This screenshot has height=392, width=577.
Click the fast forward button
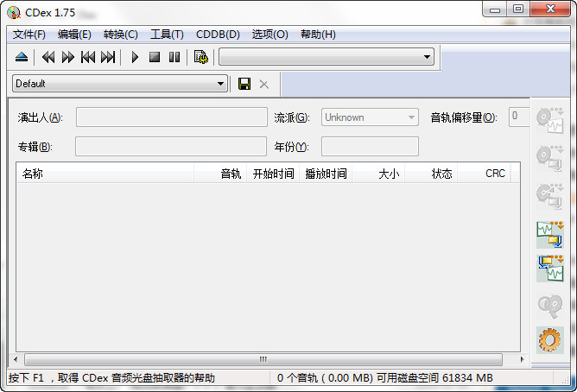pyautogui.click(x=68, y=57)
